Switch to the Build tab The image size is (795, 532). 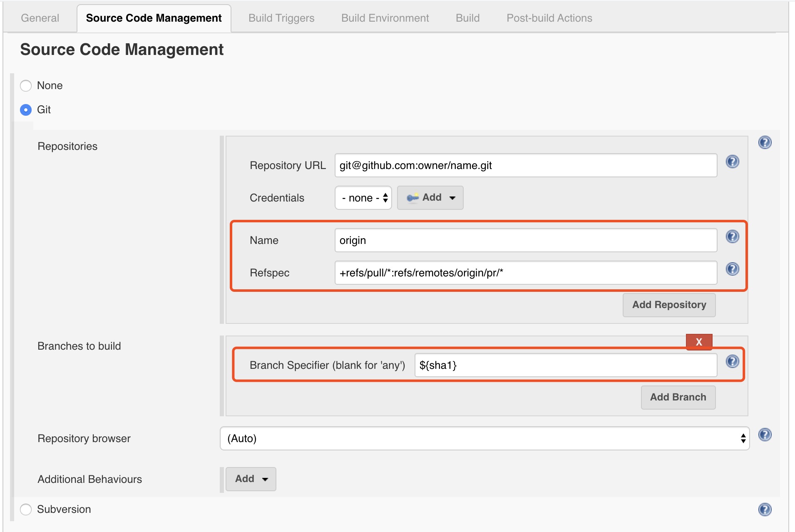pos(467,18)
